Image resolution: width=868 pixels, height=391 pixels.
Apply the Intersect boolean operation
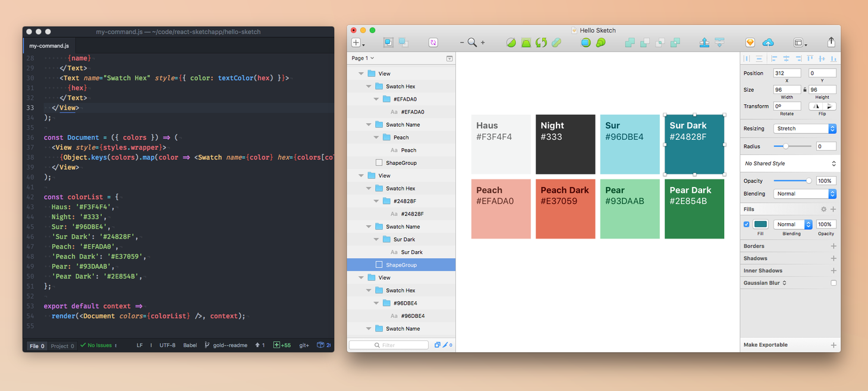click(x=660, y=43)
